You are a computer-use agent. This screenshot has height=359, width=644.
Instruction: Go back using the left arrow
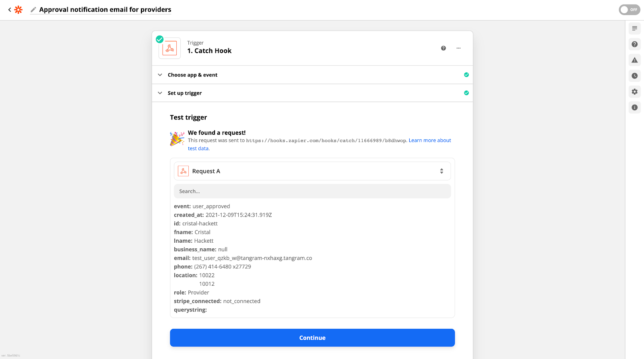coord(10,10)
